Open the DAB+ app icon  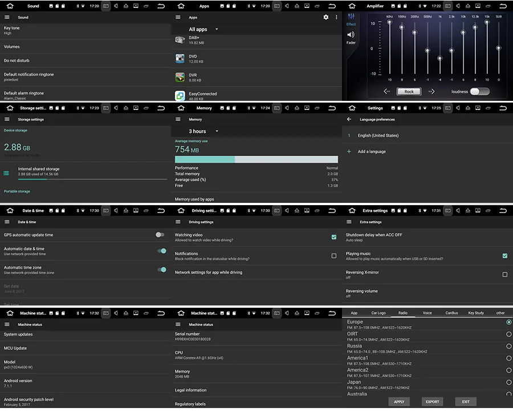tap(180, 40)
